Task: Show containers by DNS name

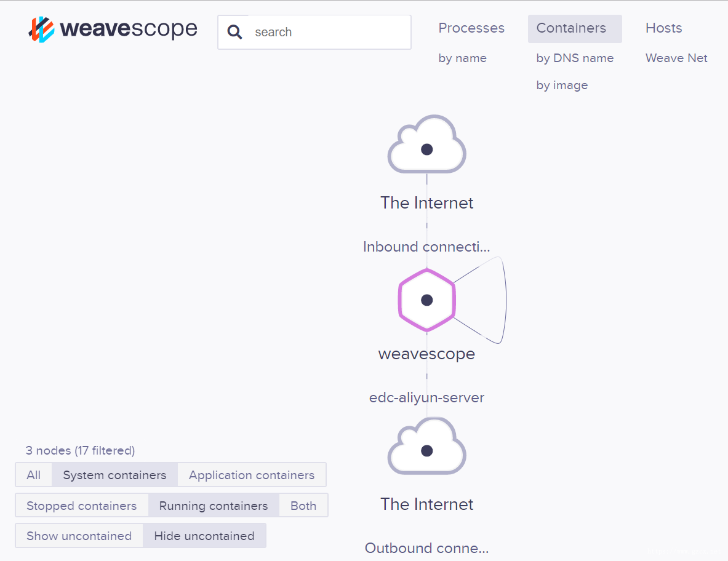Action: [x=575, y=58]
